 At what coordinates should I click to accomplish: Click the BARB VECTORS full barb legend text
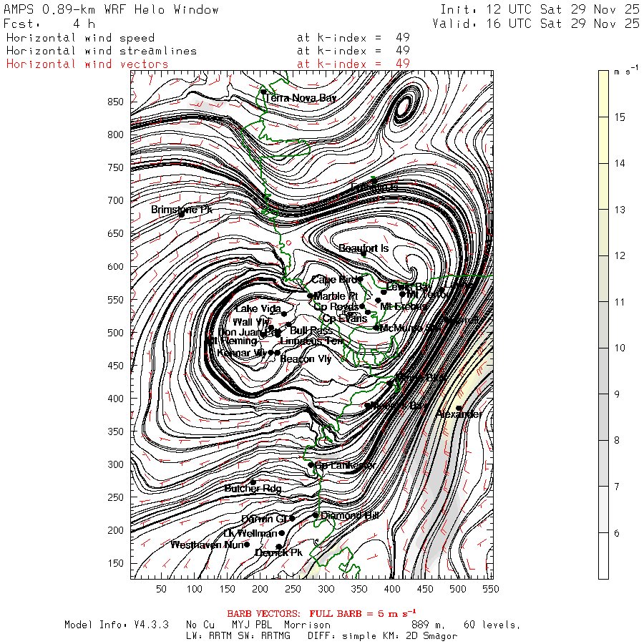click(x=321, y=614)
